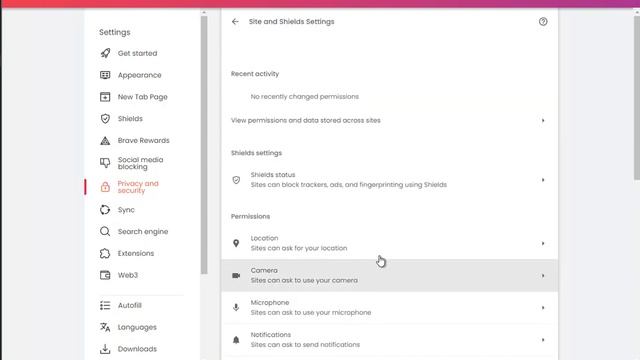Click the 'Settings' sidebar heading

pyautogui.click(x=115, y=32)
